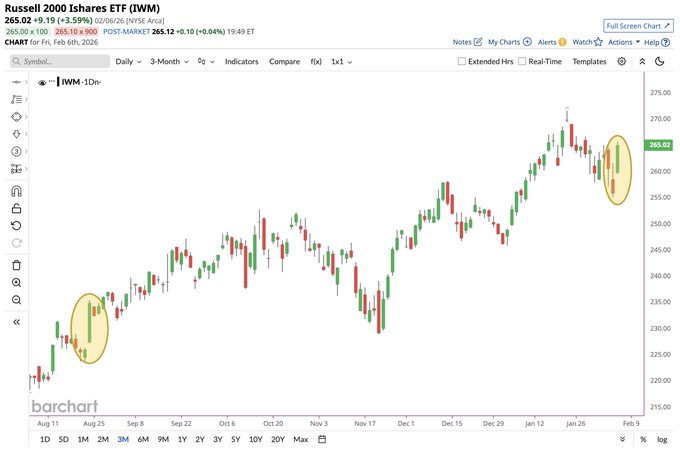680x454 pixels.
Task: Select the 2M range tab
Action: (103, 439)
